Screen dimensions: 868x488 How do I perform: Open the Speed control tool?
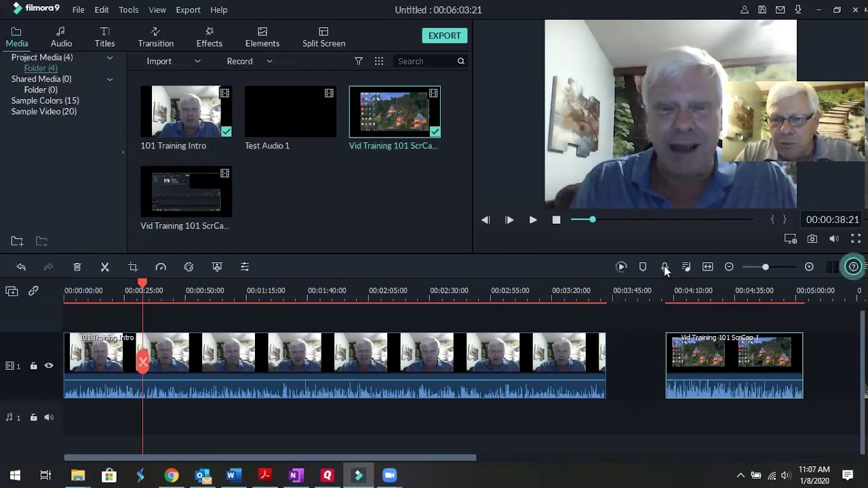tap(161, 267)
